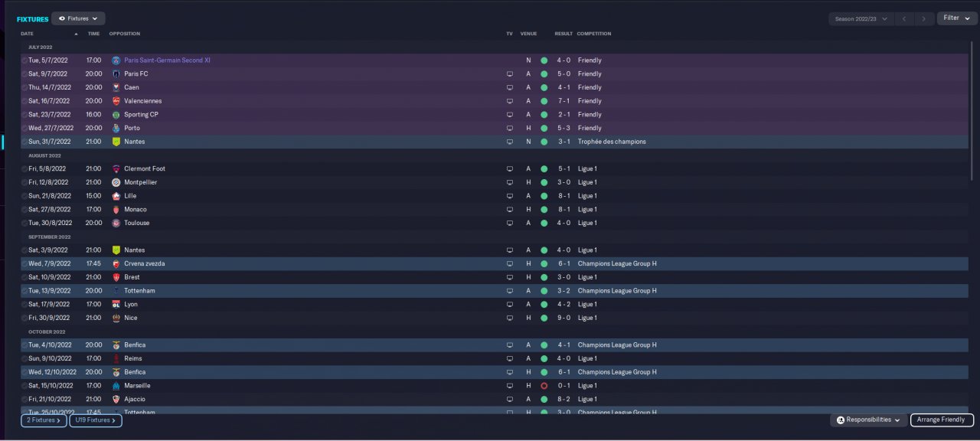Tick the row circle for Fri 5/8/2022
Screen dimensions: 980x441
[x=24, y=168]
